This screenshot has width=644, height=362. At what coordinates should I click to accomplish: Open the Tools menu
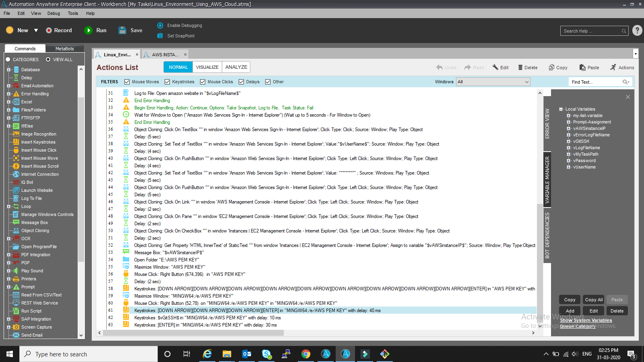coord(73,13)
